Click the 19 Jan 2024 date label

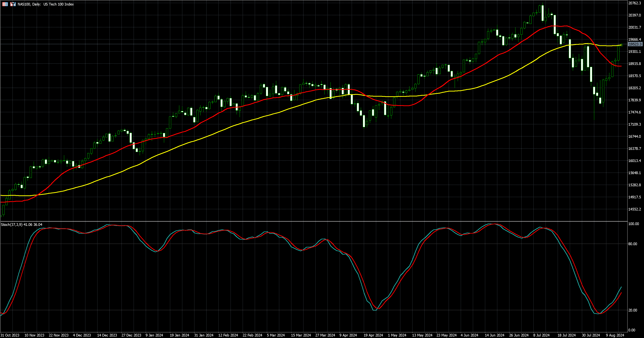179,335
